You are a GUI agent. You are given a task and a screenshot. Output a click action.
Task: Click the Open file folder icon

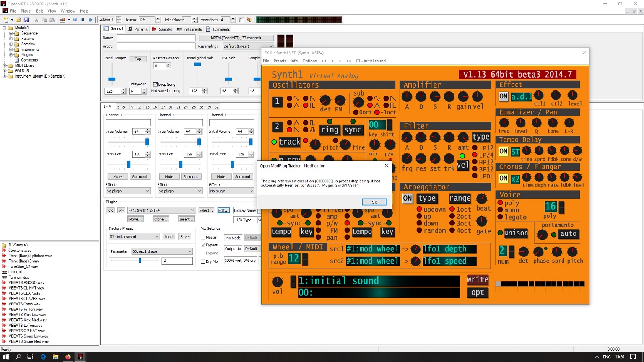coord(18,20)
